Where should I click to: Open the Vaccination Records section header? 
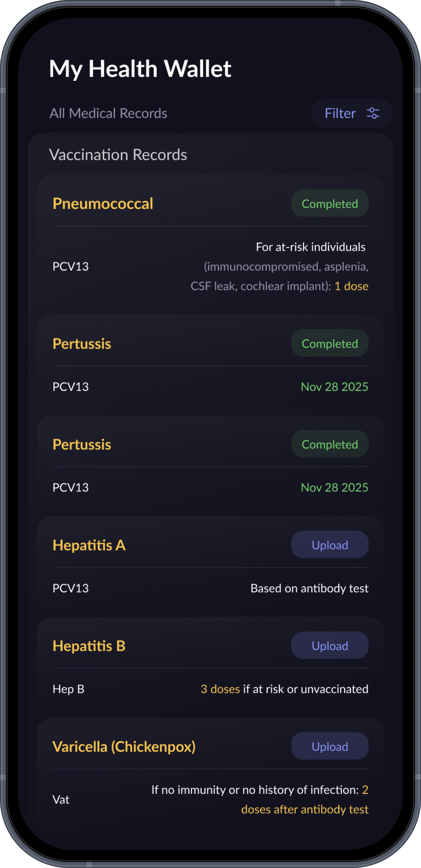[118, 155]
